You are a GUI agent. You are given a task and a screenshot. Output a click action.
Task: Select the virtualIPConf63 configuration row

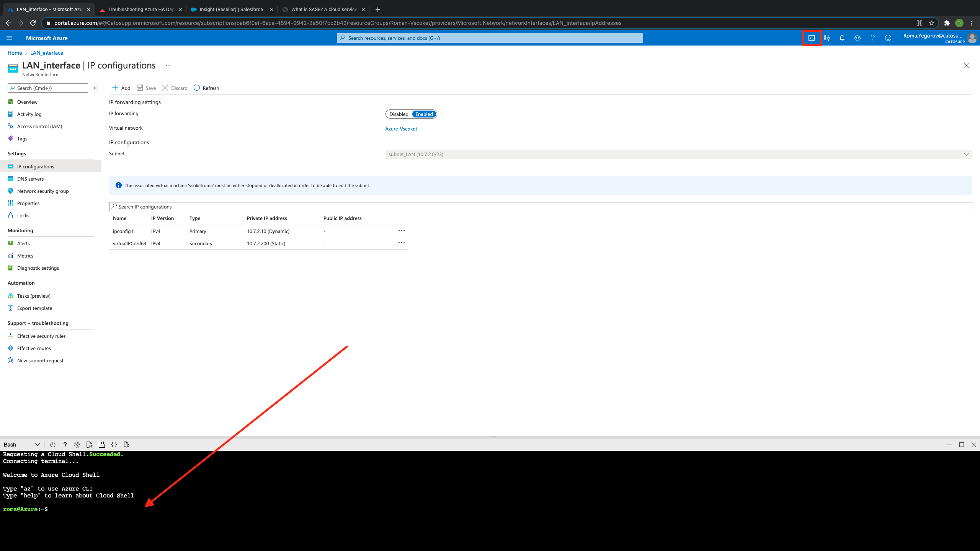pos(258,243)
